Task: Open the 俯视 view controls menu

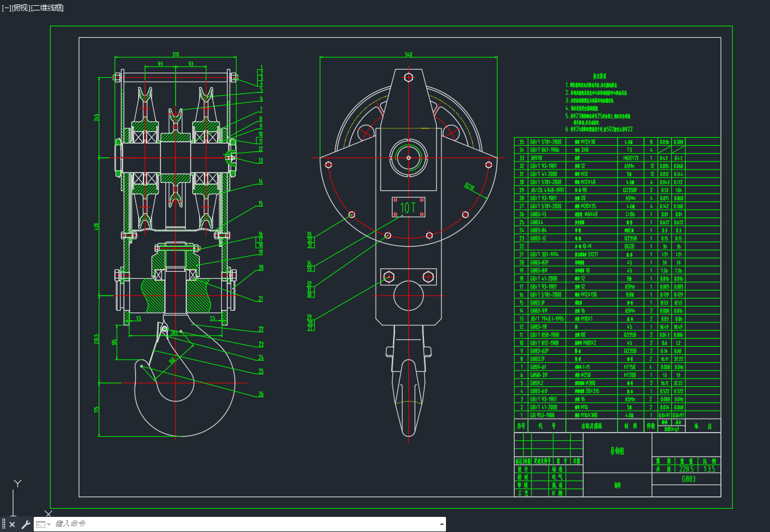Action: 20,8
